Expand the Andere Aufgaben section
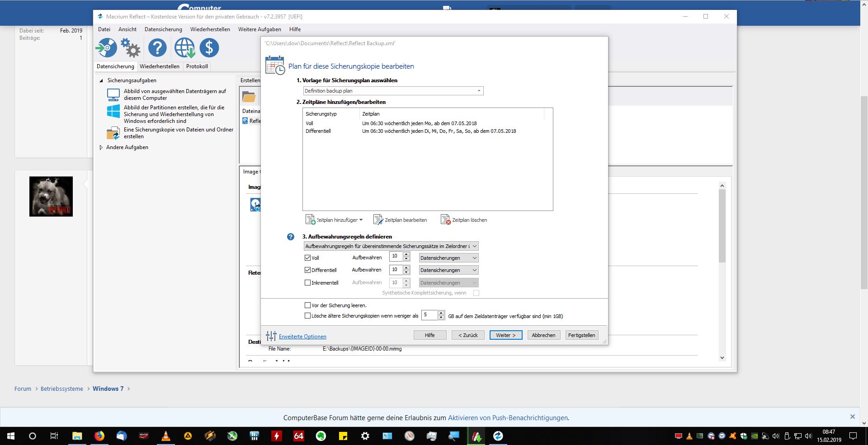 [x=101, y=147]
